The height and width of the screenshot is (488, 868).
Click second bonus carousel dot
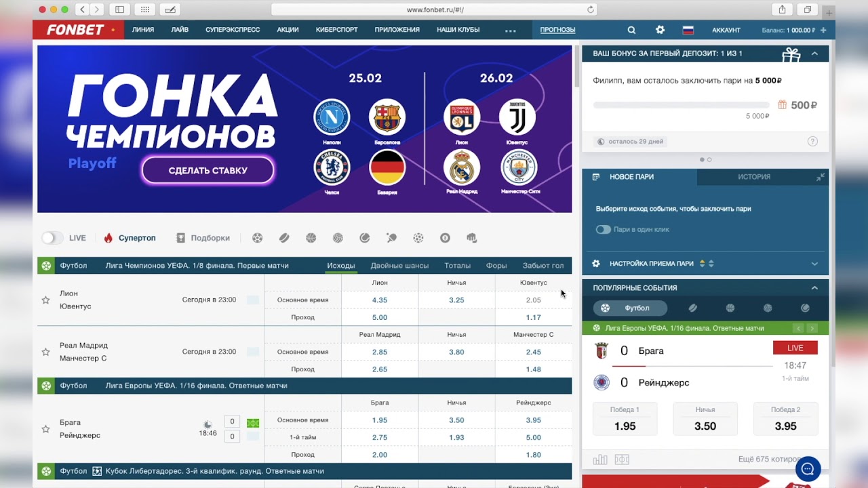click(709, 160)
